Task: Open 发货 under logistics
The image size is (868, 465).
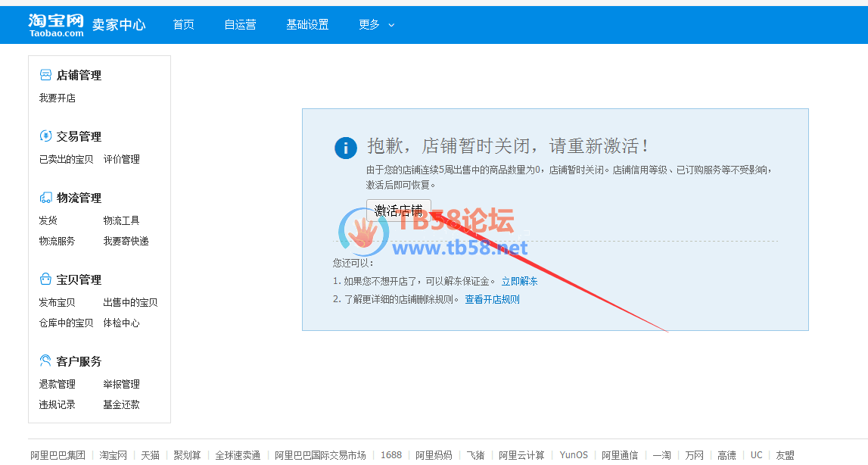Action: click(x=48, y=220)
